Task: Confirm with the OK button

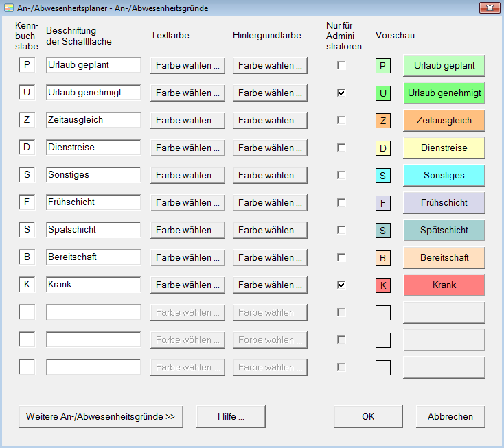Action: [368, 416]
